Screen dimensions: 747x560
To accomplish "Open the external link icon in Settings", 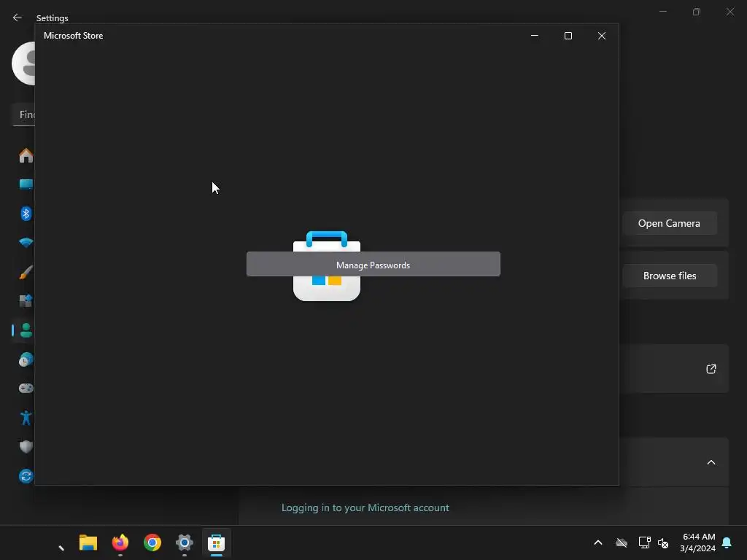I will pos(711,368).
